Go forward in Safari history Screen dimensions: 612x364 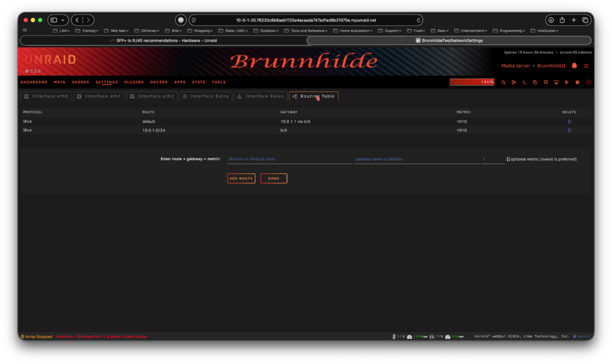click(88, 20)
